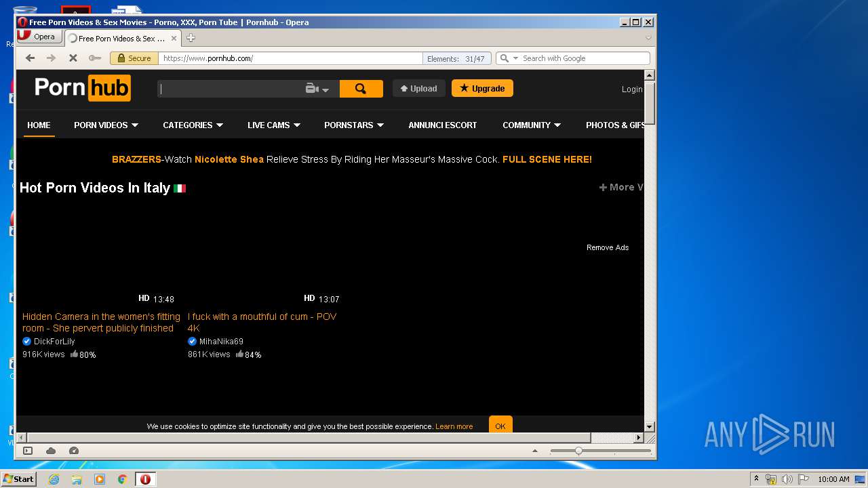The height and width of the screenshot is (488, 868).
Task: Click the Login link
Action: click(x=632, y=89)
